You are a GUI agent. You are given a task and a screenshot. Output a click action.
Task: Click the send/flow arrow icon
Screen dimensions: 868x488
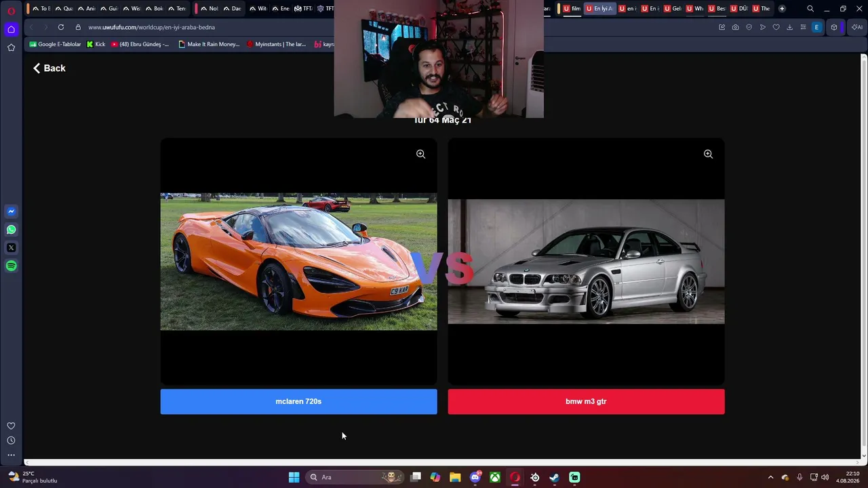point(762,27)
